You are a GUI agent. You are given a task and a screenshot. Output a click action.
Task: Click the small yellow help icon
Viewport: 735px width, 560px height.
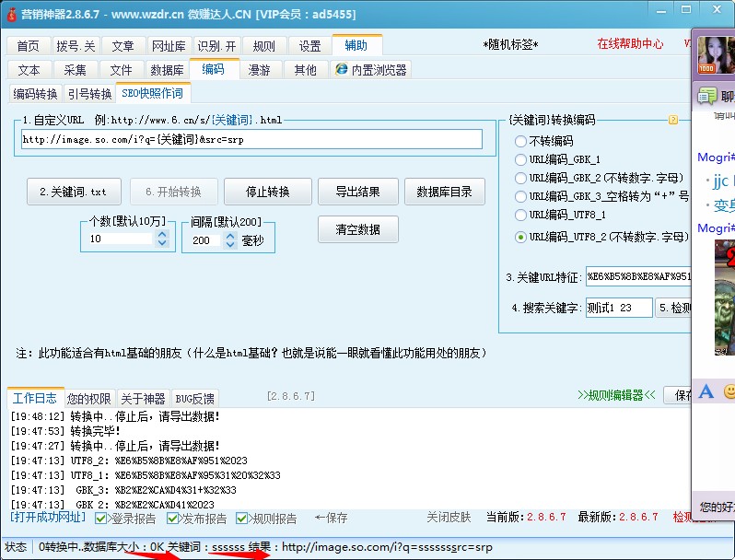click(672, 120)
